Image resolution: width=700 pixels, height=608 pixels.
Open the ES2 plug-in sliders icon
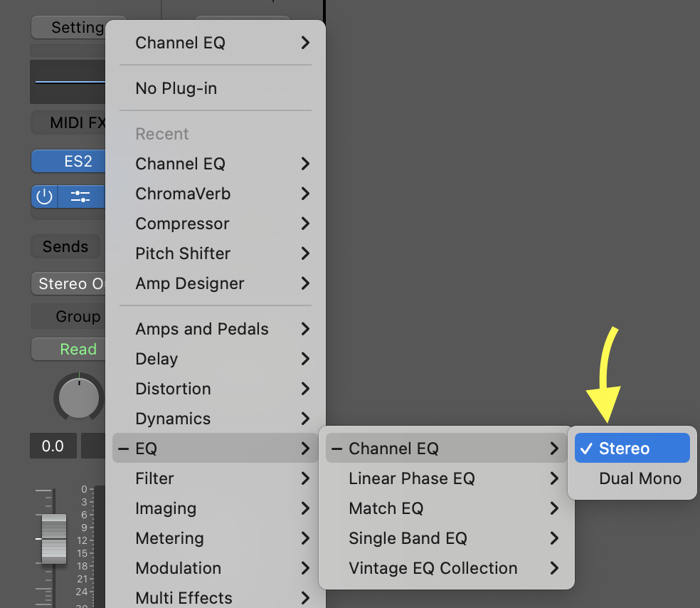tap(80, 196)
